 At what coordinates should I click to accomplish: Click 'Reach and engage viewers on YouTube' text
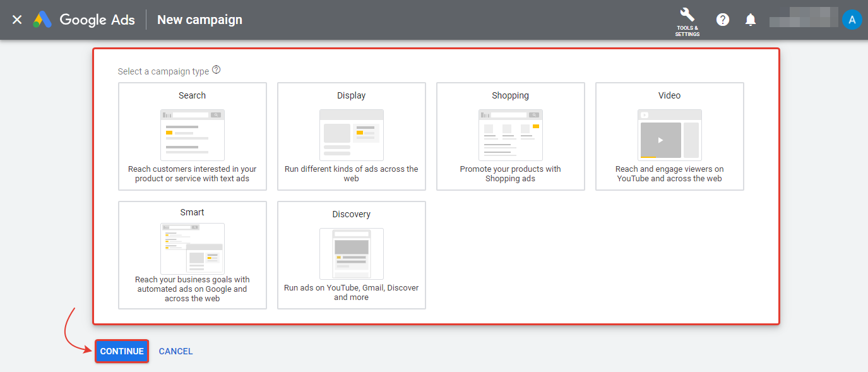tap(670, 174)
